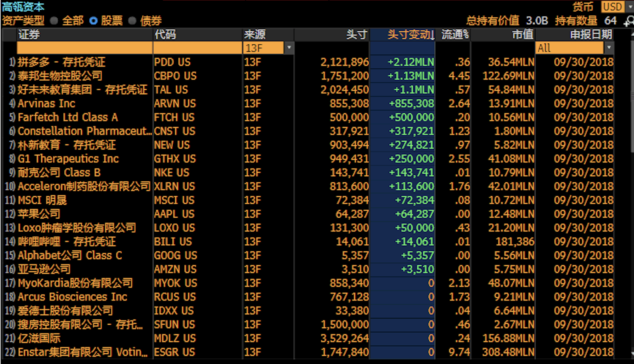This screenshot has width=634, height=364.
Task: Select row Alphabet公司 Class C
Action: 308,255
